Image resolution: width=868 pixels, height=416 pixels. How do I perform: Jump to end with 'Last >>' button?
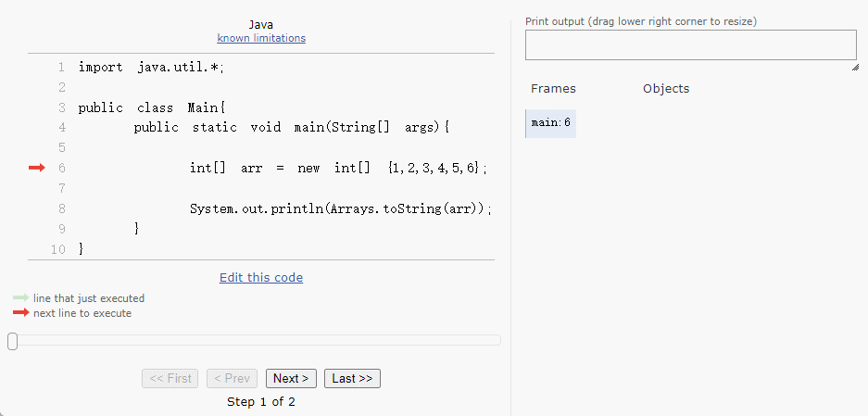pos(352,378)
